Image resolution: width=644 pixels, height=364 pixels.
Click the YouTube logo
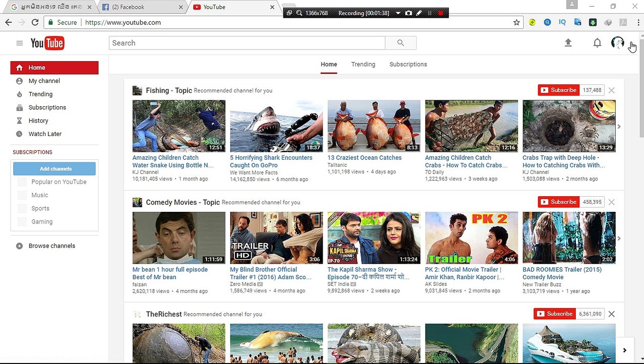pos(47,43)
